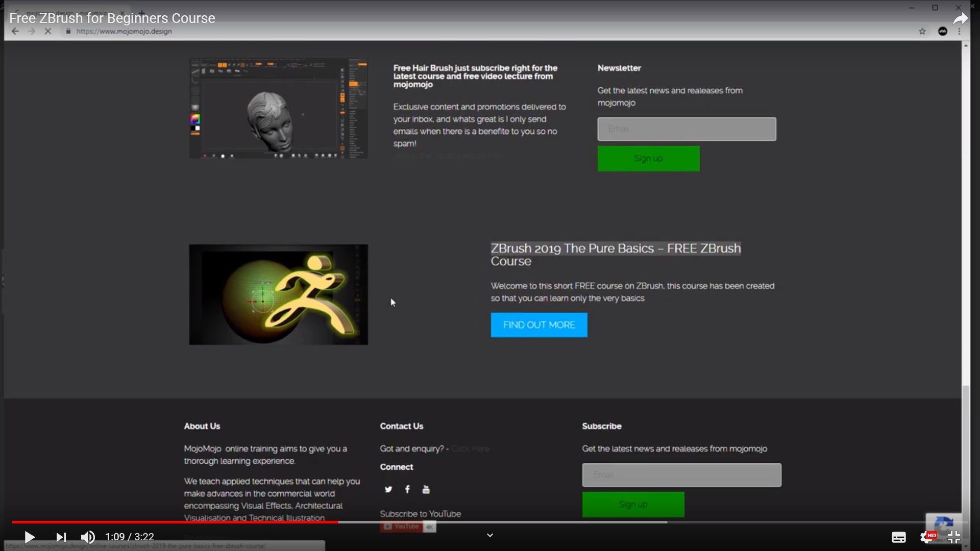The width and height of the screenshot is (980, 551).
Task: Click footer green Sign up button
Action: coord(633,505)
